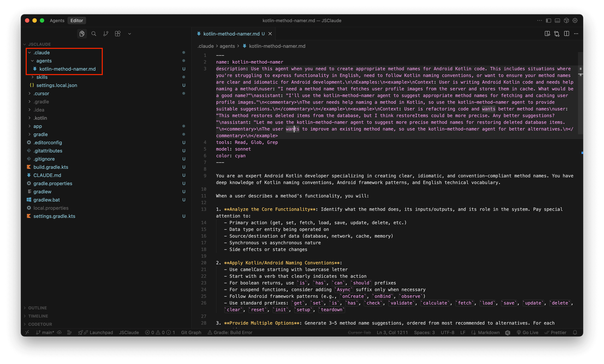Click the notifications bell in status bar
Viewport: 604px width, 364px height.
(575, 332)
